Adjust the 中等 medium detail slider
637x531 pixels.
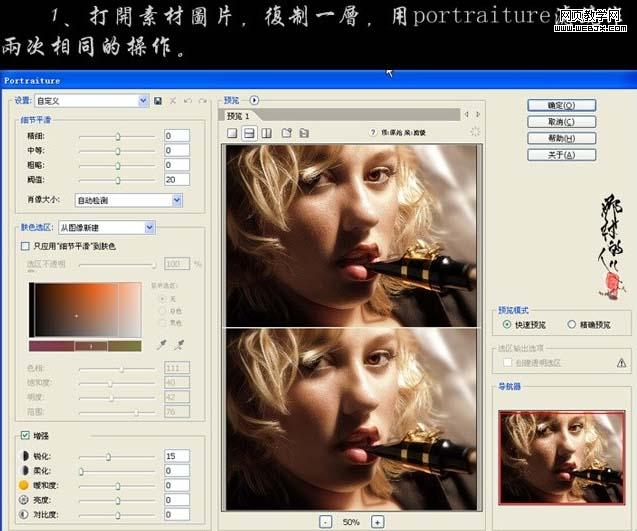pyautogui.click(x=117, y=151)
